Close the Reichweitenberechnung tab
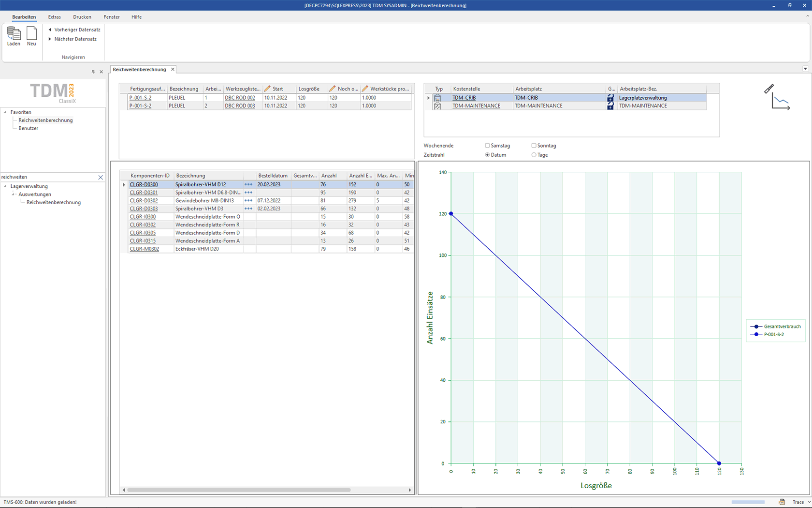The height and width of the screenshot is (508, 812). click(x=173, y=69)
